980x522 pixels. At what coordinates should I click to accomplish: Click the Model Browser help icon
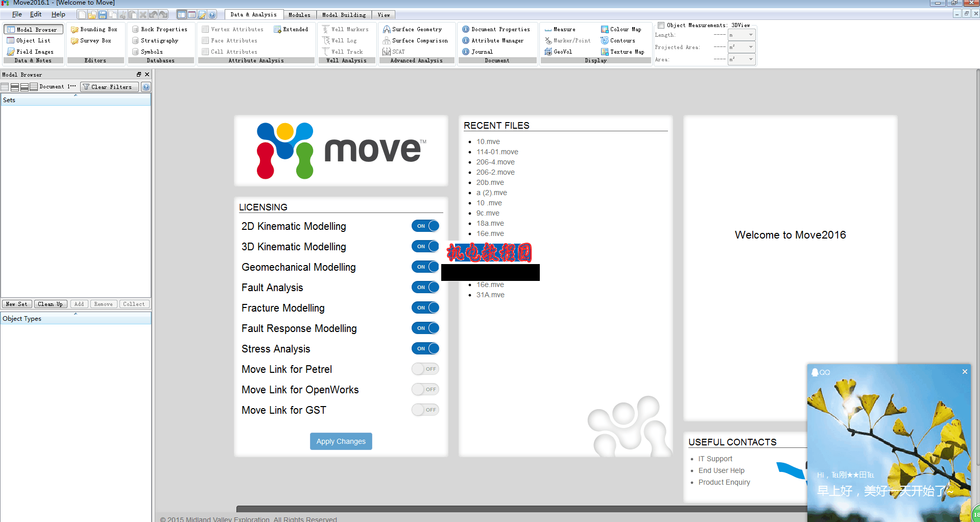(x=146, y=87)
